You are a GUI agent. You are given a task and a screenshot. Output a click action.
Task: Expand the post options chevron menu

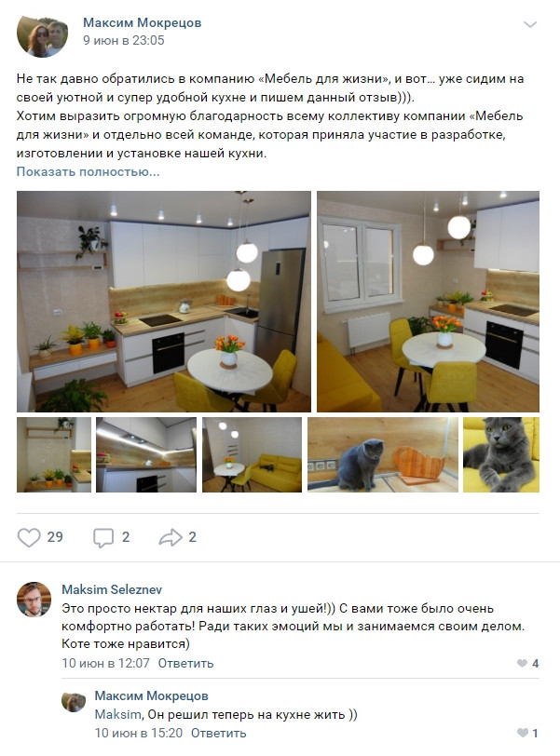tap(530, 24)
